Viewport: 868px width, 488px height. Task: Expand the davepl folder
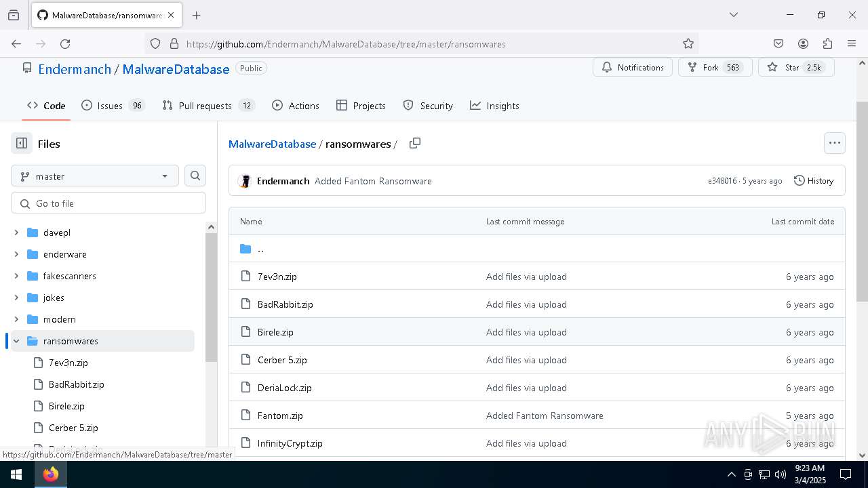16,232
